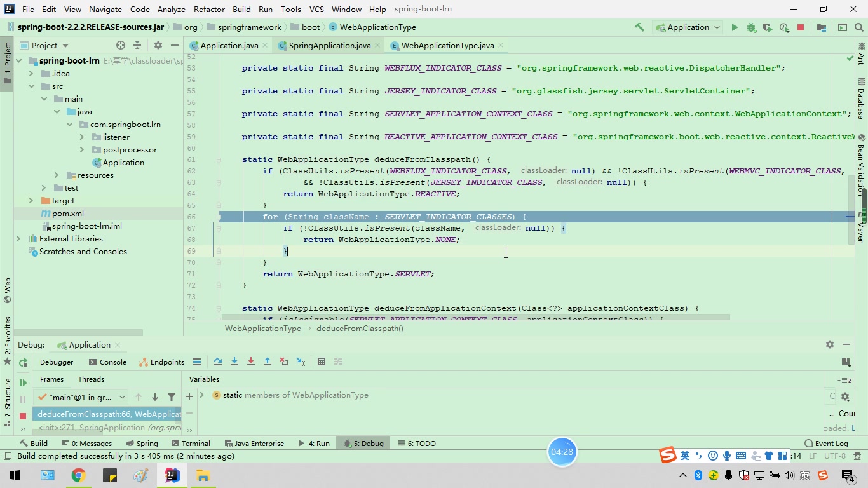Open the Run Anything toolbar icon
The height and width of the screenshot is (488, 868).
pos(843,27)
